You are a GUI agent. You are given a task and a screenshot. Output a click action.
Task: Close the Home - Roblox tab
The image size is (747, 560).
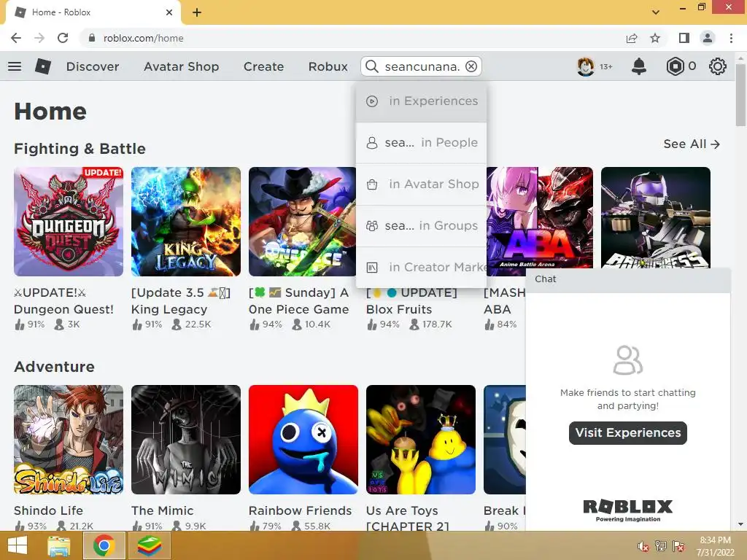click(169, 12)
